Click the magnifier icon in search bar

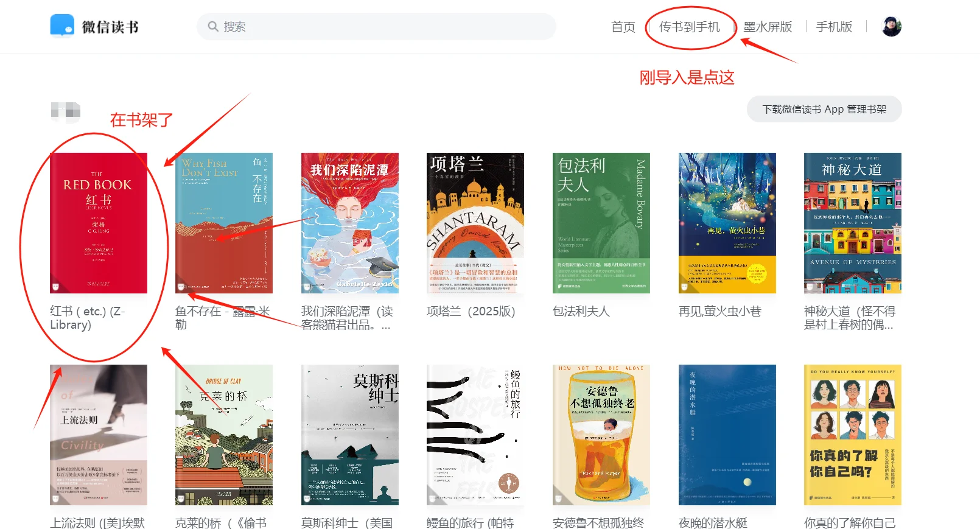click(x=213, y=27)
